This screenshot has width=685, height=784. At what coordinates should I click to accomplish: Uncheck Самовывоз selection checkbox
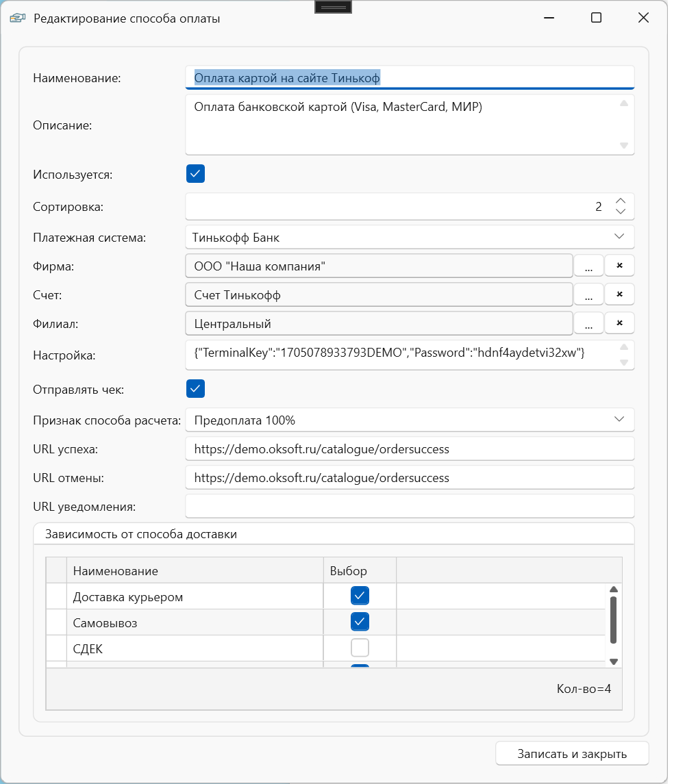click(x=360, y=622)
